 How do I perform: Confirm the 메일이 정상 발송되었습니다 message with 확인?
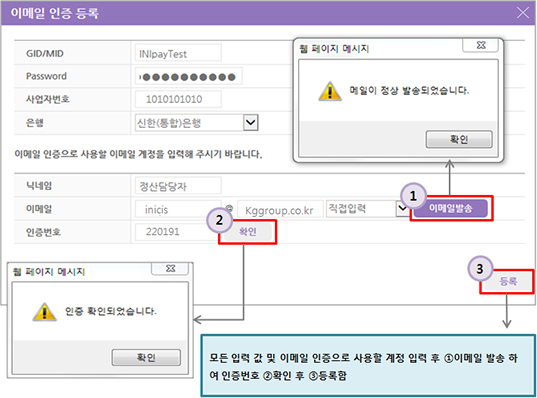click(x=459, y=139)
